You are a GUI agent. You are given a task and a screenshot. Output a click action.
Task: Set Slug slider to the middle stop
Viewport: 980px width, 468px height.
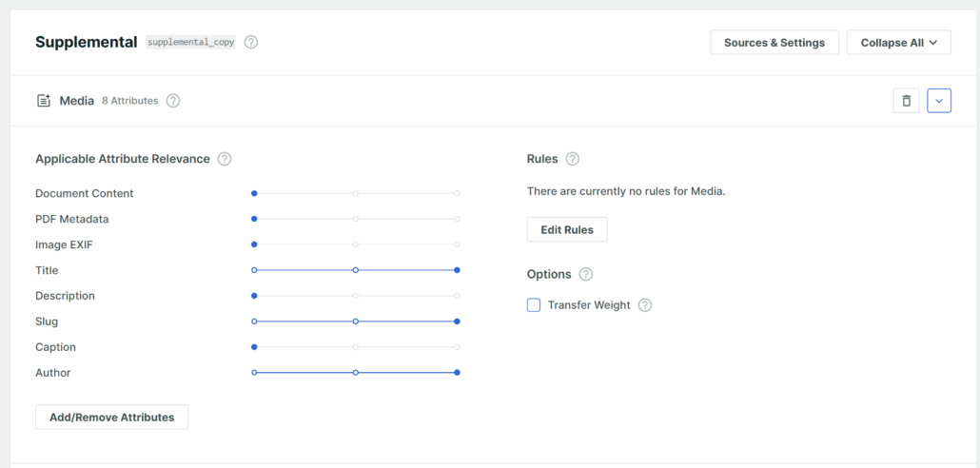coord(356,322)
